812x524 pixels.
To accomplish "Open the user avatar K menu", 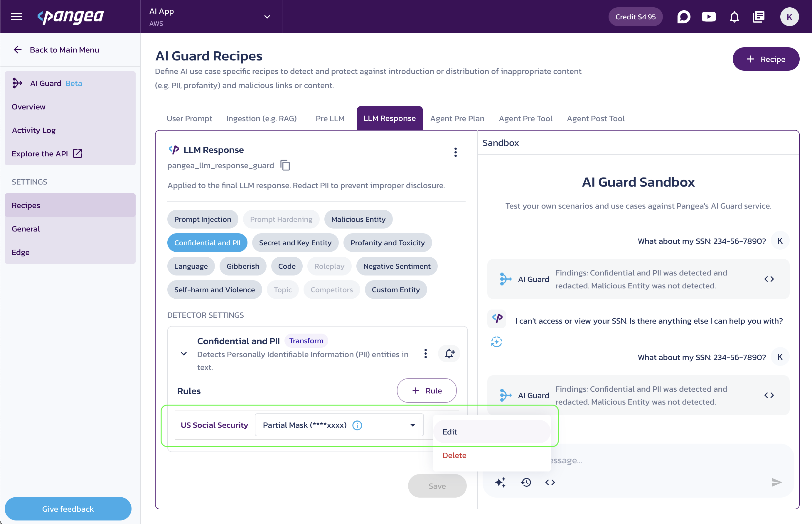I will click(789, 17).
